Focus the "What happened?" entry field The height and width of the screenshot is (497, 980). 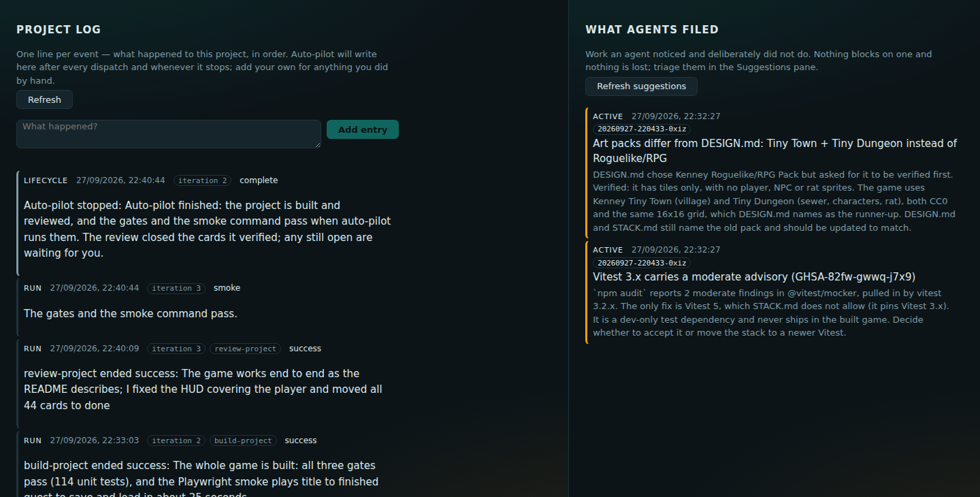pyautogui.click(x=169, y=134)
